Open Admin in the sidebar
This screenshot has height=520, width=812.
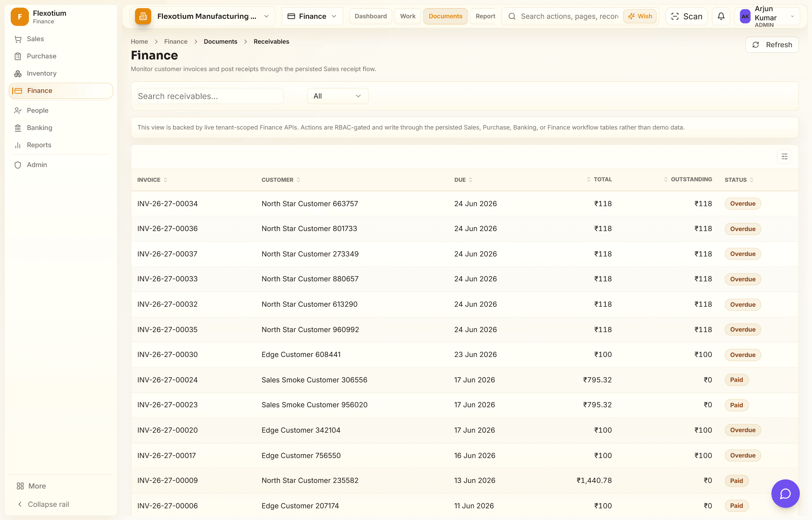pos(61,165)
